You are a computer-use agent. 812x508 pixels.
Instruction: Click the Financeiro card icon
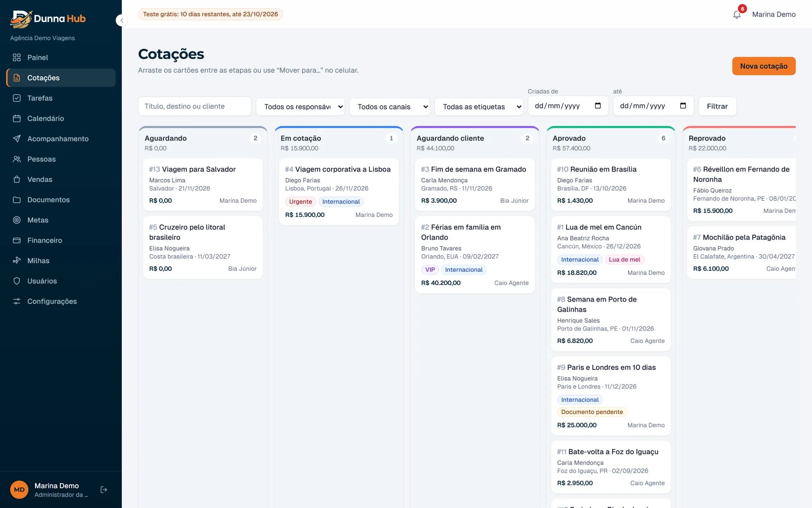pyautogui.click(x=17, y=240)
